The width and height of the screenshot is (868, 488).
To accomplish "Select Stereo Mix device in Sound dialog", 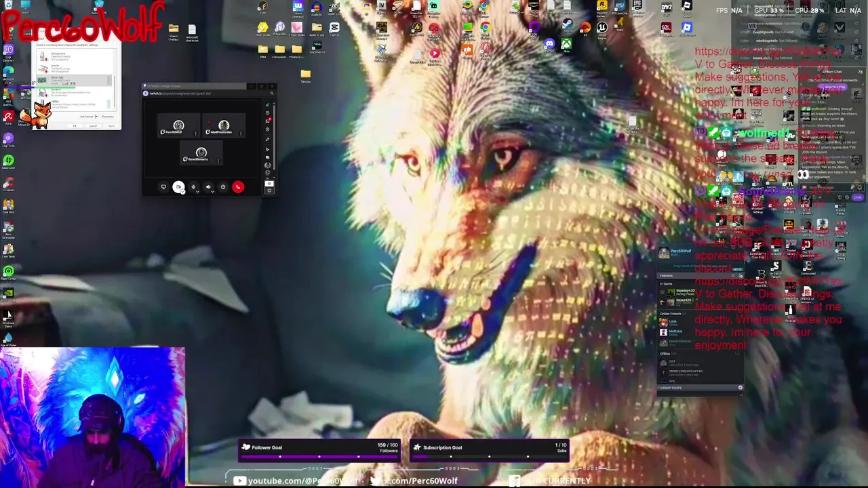I will pyautogui.click(x=73, y=81).
